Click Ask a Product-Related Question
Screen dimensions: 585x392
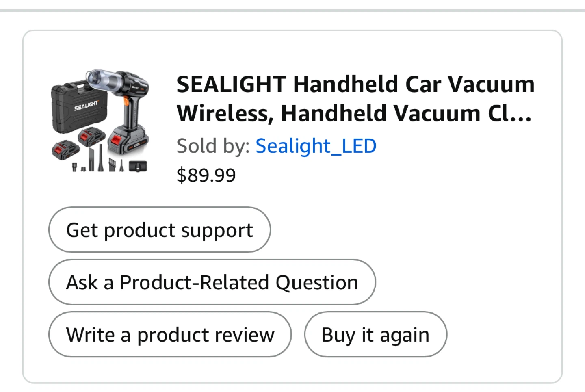pyautogui.click(x=212, y=282)
